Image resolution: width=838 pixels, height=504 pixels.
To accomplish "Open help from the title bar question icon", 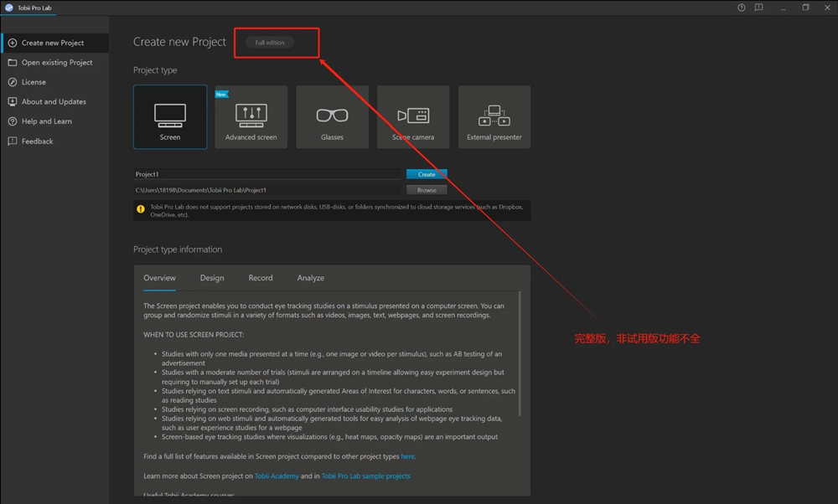I will tap(742, 8).
